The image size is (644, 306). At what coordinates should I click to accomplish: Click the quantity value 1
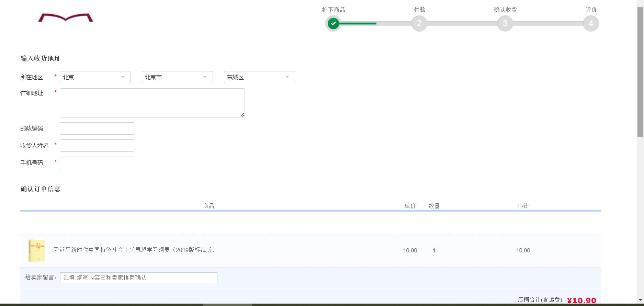pyautogui.click(x=434, y=251)
